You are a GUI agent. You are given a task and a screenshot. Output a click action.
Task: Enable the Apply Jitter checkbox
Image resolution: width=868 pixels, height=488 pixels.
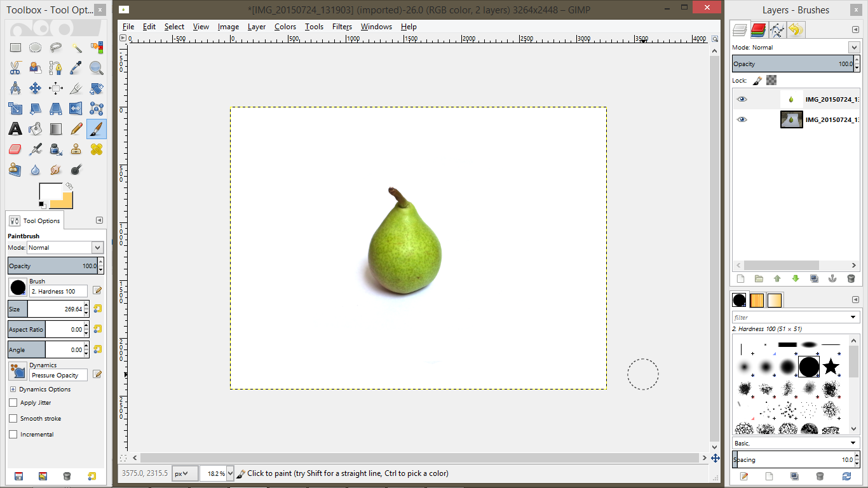(11, 402)
